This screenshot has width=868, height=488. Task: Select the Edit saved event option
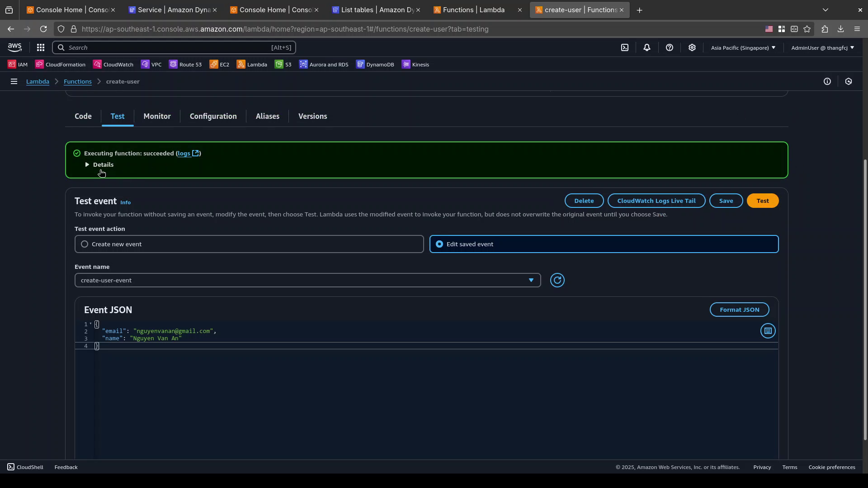[604, 244]
